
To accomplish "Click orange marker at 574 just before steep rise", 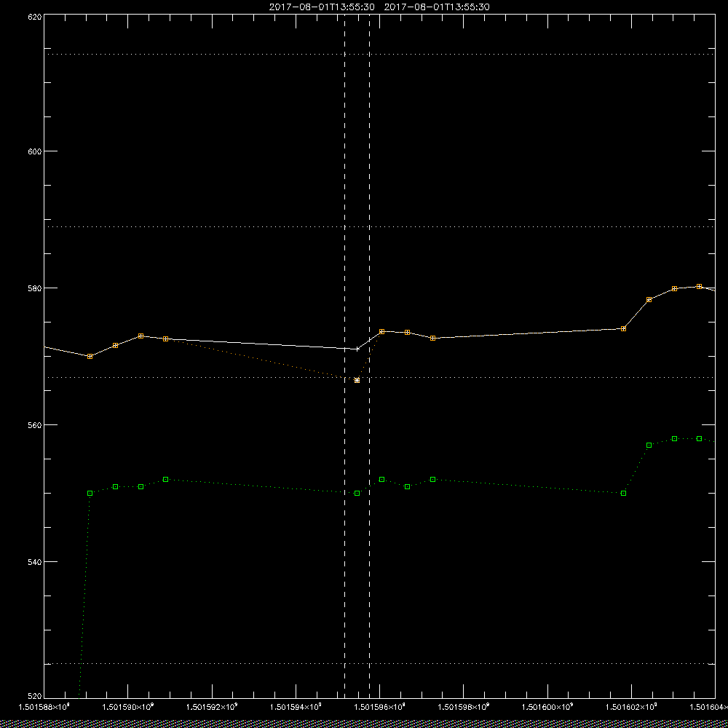I will [x=624, y=328].
